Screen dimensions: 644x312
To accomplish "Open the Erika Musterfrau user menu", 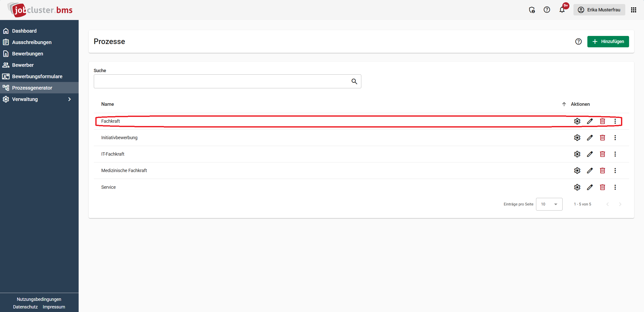I will [x=599, y=10].
